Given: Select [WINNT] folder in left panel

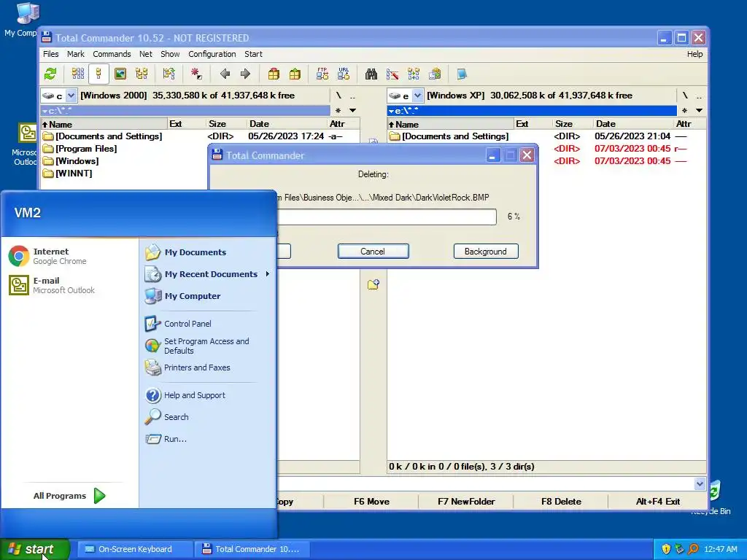Looking at the screenshot, I should 74,174.
